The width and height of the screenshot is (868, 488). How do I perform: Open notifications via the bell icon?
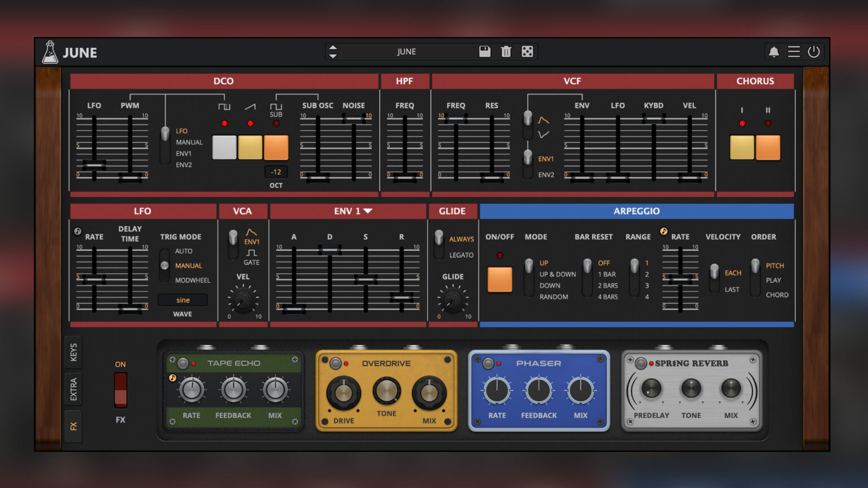pyautogui.click(x=773, y=51)
